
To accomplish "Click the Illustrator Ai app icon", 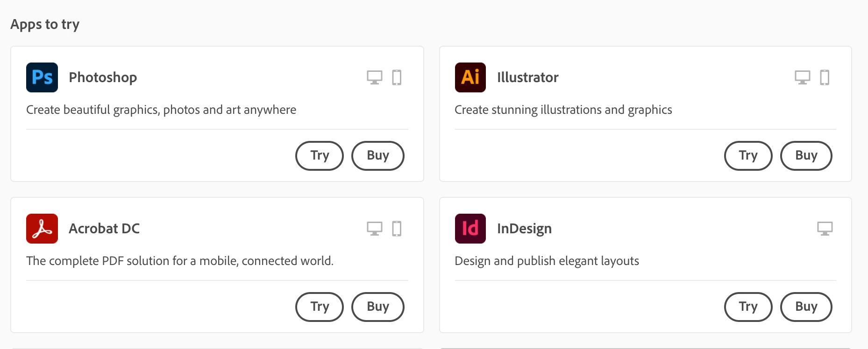I will (x=470, y=77).
